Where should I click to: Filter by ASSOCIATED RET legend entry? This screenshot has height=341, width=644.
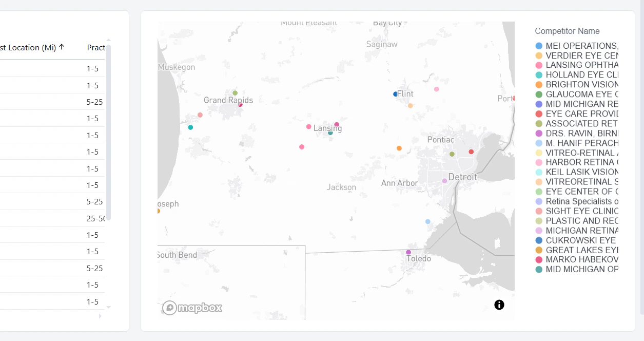[x=577, y=124]
